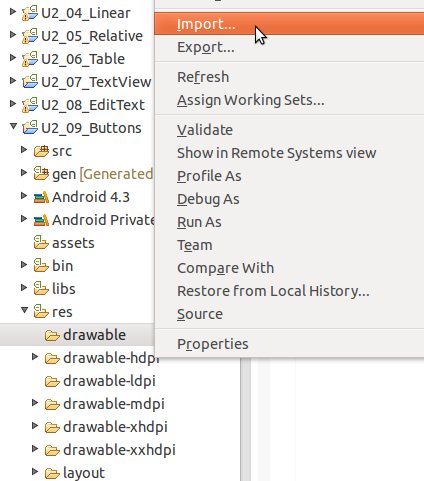Image resolution: width=424 pixels, height=481 pixels.
Task: Click the res folder icon
Action: click(x=41, y=311)
